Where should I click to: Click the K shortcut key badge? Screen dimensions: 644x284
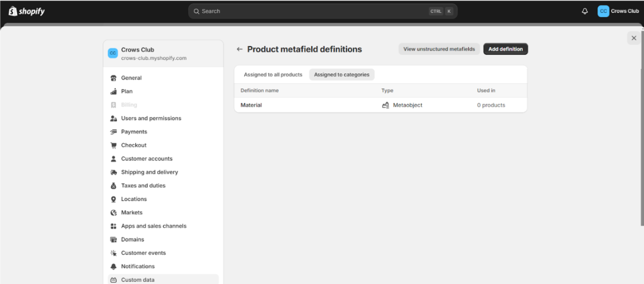449,11
